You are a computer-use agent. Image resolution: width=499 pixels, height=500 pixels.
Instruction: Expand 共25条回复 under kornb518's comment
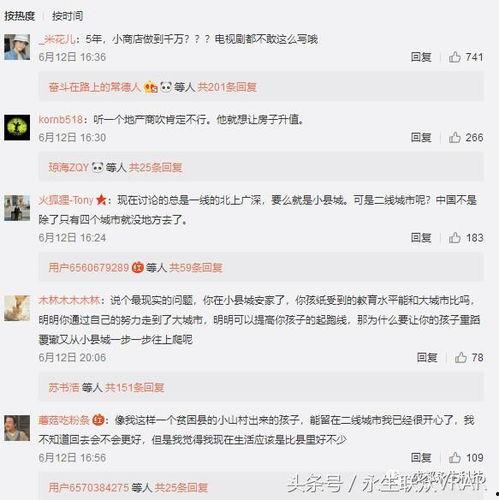pyautogui.click(x=155, y=167)
